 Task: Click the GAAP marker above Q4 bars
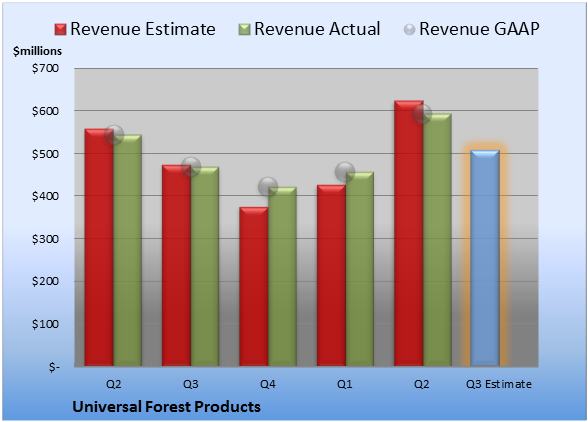[x=268, y=186]
